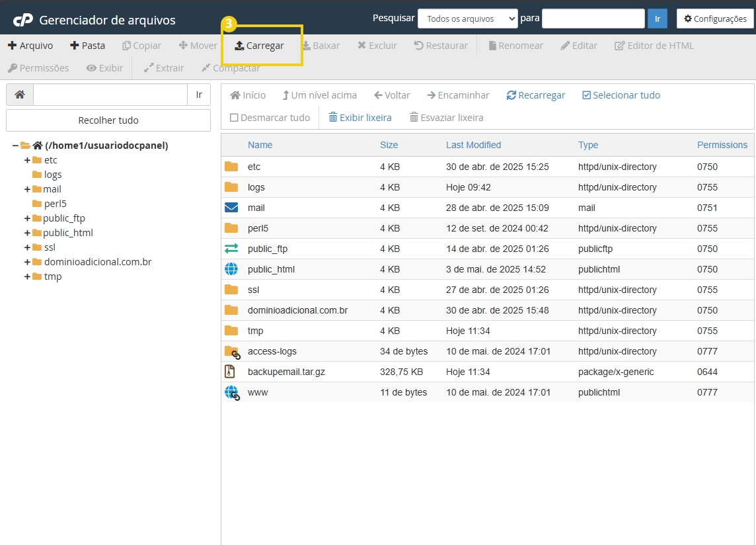The height and width of the screenshot is (545, 756).
Task: Sort by the Size column header
Action: (x=389, y=145)
